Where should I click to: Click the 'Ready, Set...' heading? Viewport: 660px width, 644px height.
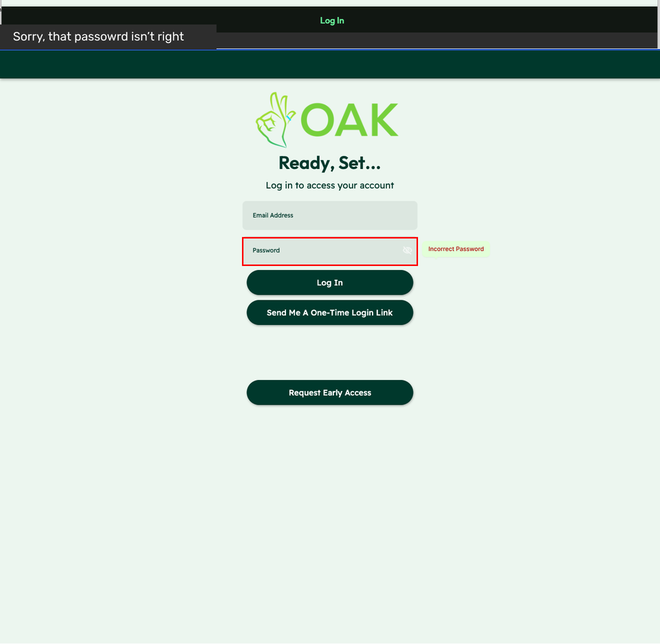(329, 164)
